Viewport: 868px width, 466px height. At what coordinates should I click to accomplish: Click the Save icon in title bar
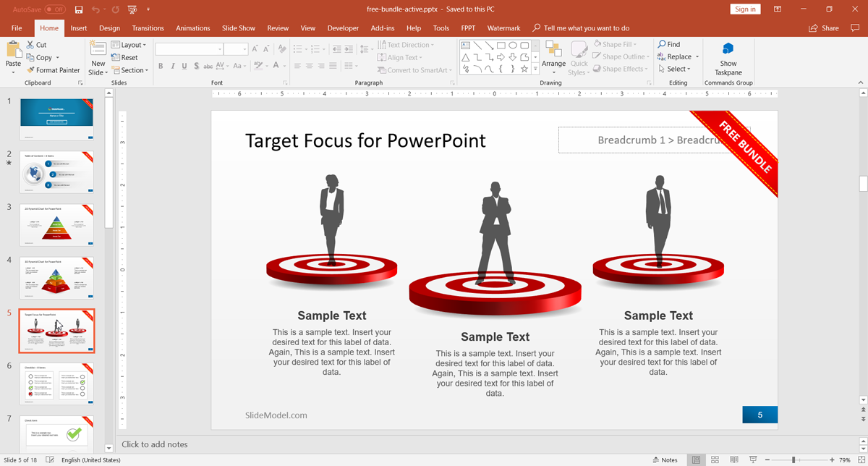coord(79,9)
